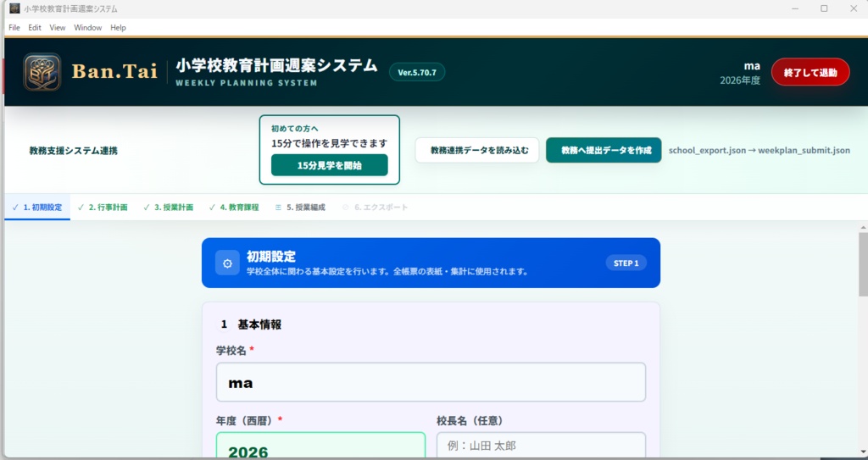The image size is (868, 460).
Task: Click the user name ma in header
Action: [x=752, y=66]
